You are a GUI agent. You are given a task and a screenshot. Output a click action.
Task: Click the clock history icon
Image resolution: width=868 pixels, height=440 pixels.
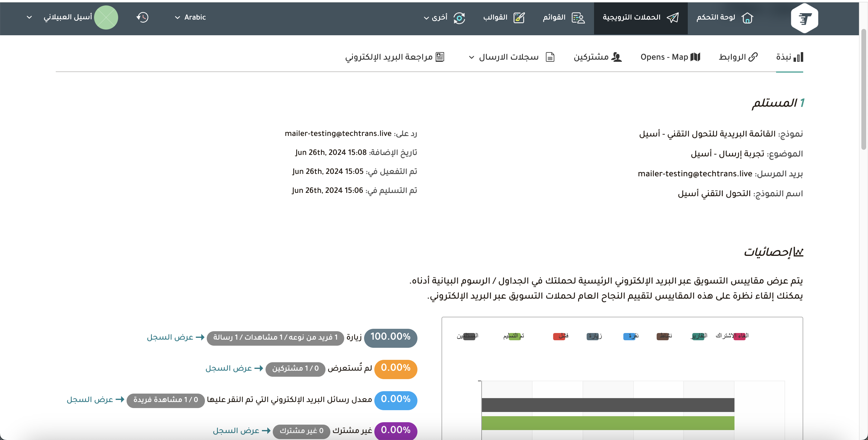click(143, 17)
